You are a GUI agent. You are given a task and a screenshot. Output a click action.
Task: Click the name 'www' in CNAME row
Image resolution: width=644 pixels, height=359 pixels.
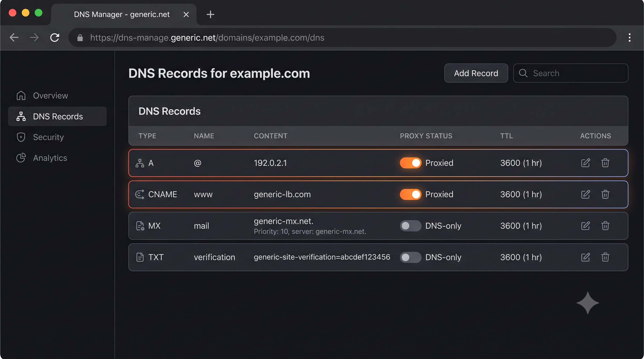point(203,194)
